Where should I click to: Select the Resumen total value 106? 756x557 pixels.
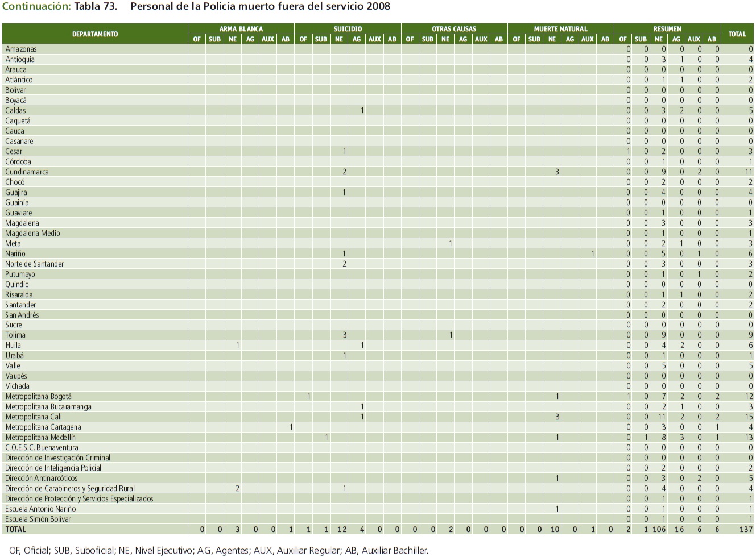[659, 529]
